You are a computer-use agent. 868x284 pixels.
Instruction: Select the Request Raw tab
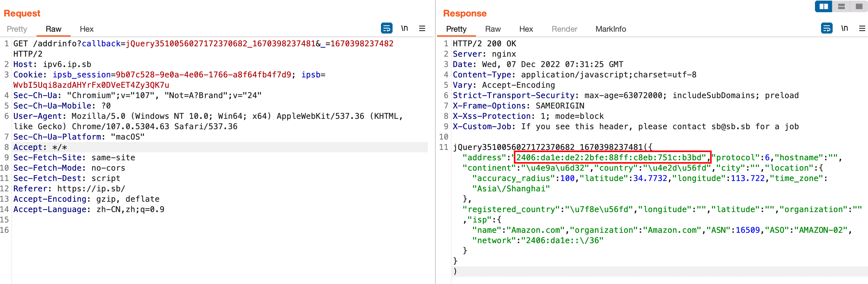(x=53, y=29)
